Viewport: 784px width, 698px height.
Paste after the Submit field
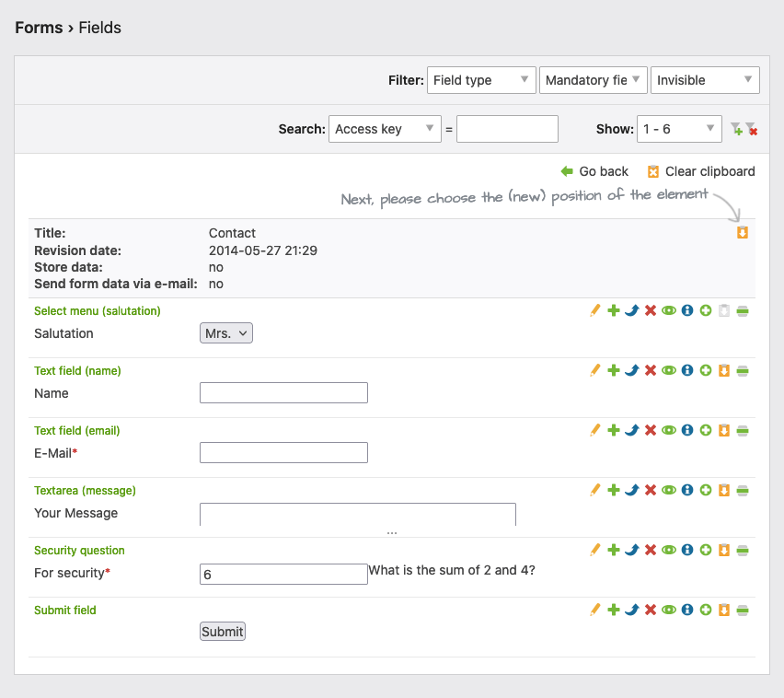click(724, 610)
